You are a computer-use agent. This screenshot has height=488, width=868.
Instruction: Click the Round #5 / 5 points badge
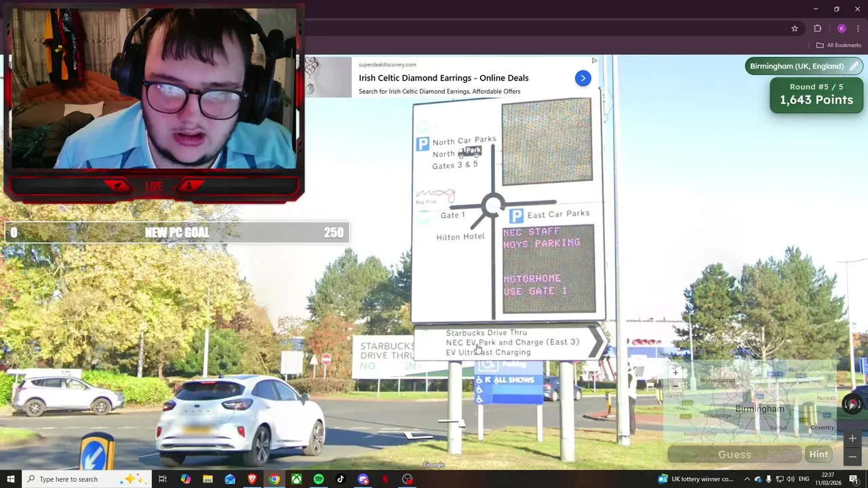816,94
